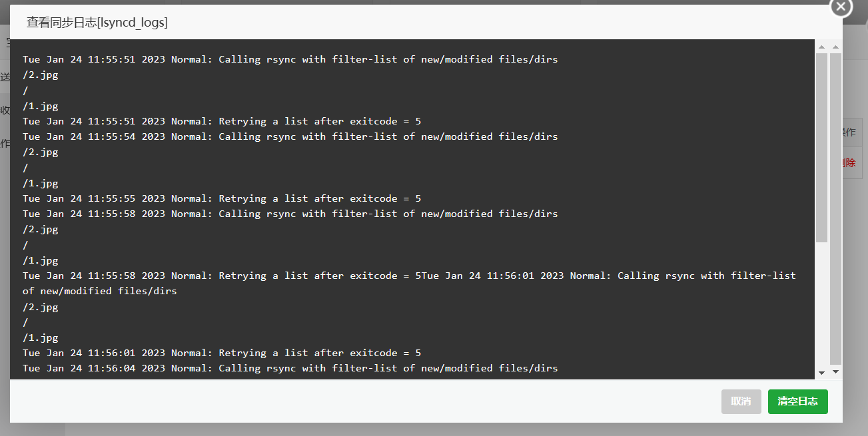
Task: Click the 11:55:51 Retrying exitcode log line
Action: click(222, 121)
